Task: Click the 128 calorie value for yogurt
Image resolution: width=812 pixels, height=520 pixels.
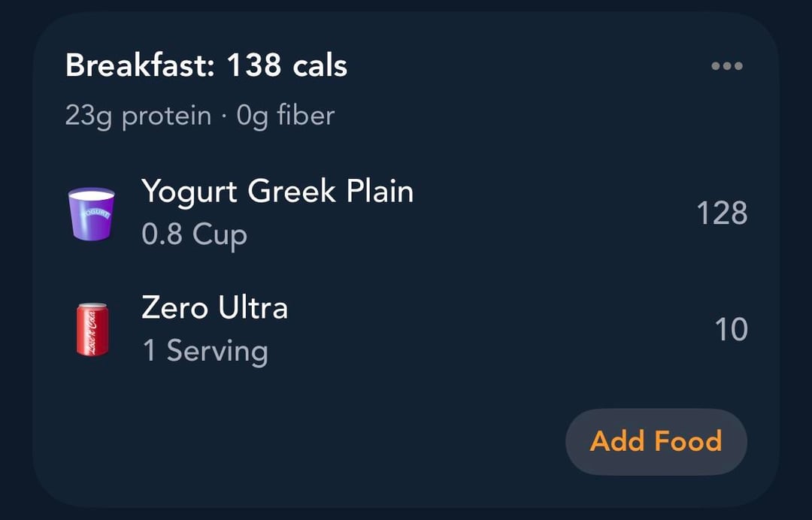Action: 722,213
